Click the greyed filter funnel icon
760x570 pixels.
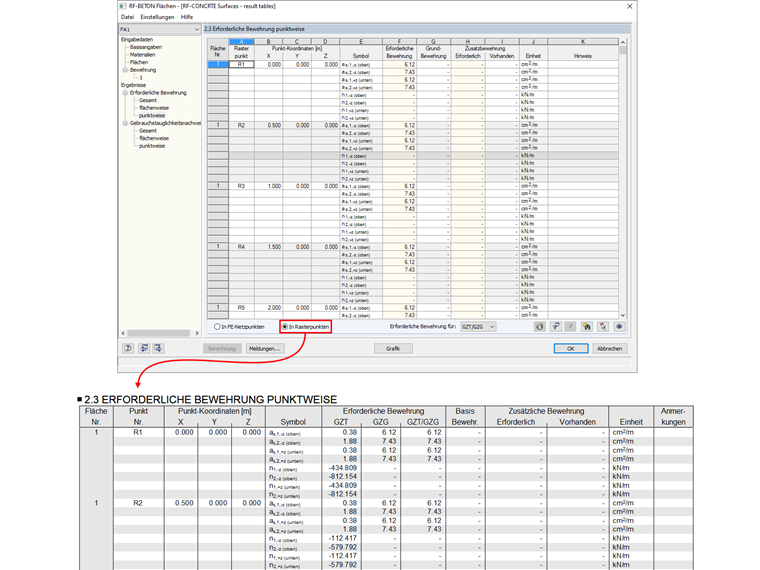coord(570,327)
